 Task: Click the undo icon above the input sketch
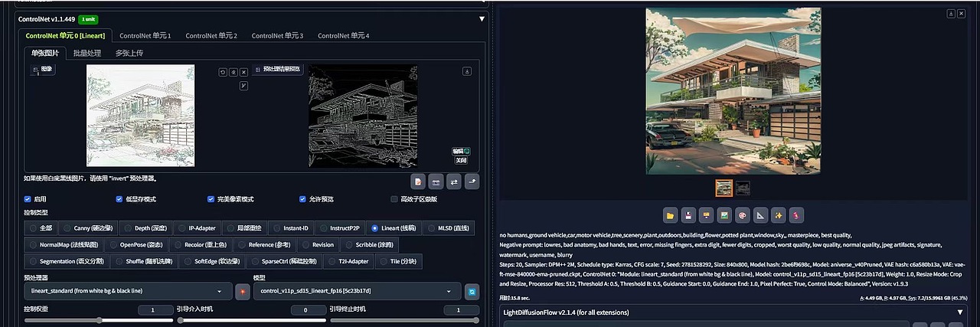click(223, 72)
